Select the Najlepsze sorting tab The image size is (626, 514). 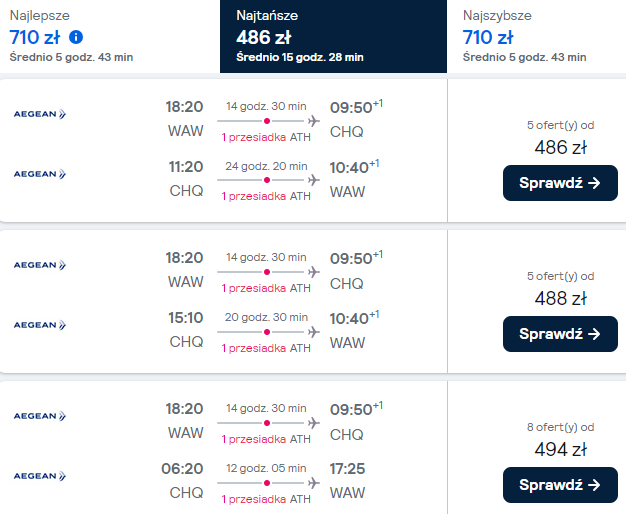pos(110,37)
